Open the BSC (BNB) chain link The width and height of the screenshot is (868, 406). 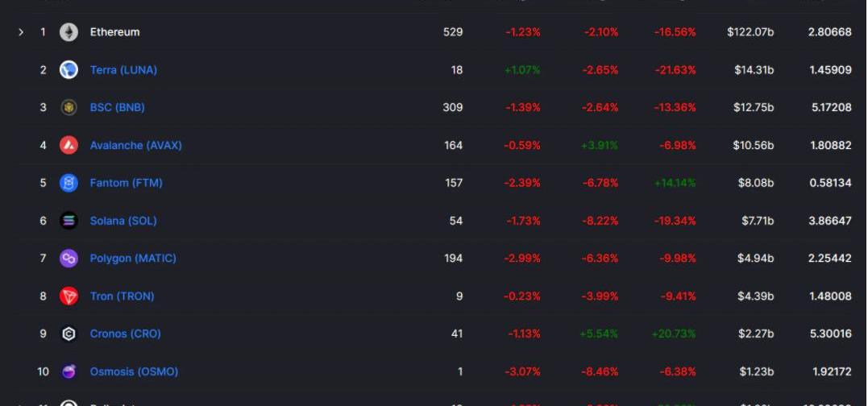pos(118,107)
